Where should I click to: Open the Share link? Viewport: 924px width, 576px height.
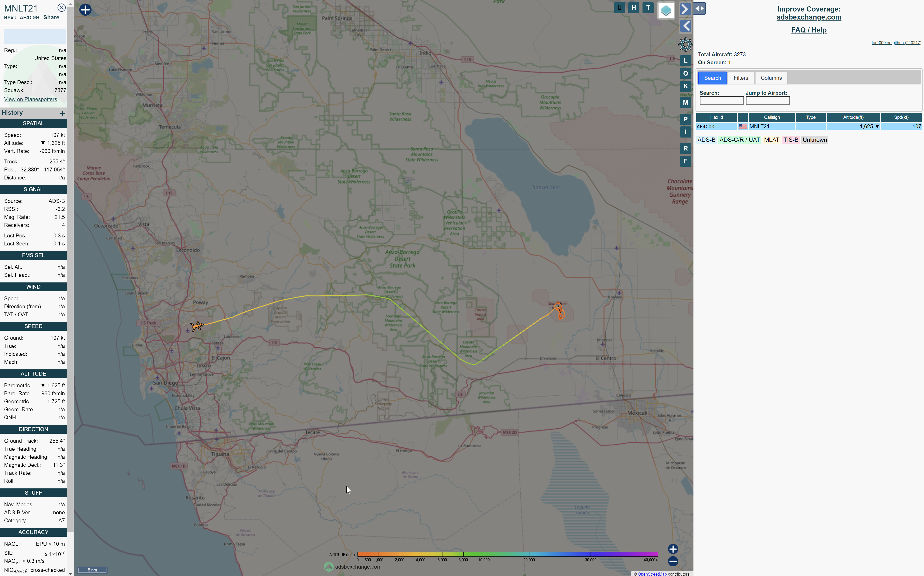pyautogui.click(x=51, y=17)
